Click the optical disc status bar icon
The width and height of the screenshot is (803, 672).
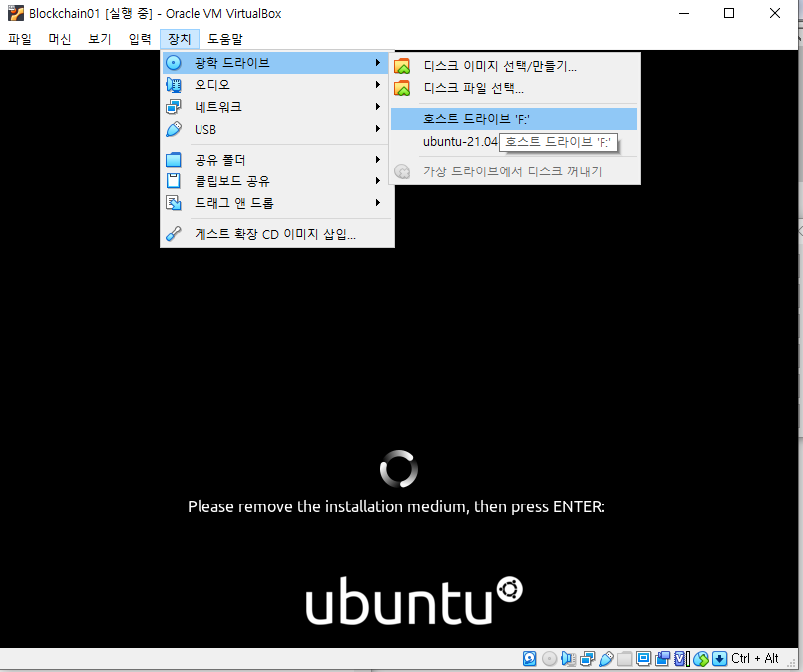tap(549, 659)
